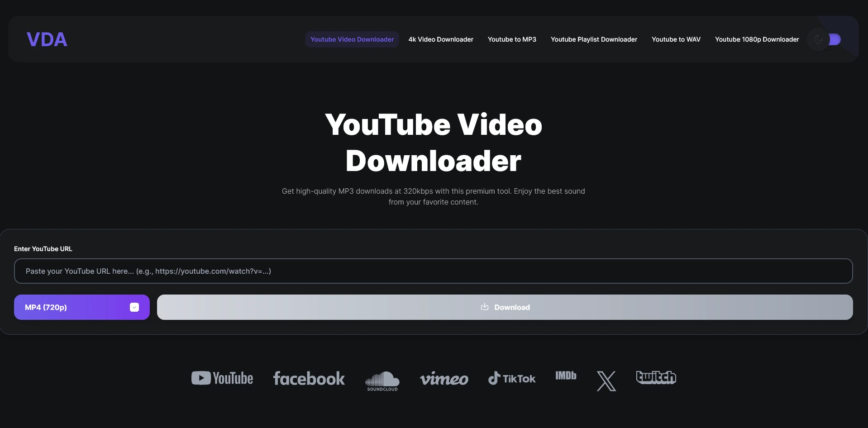
Task: Click the moon dark-mode icon
Action: pos(817,39)
